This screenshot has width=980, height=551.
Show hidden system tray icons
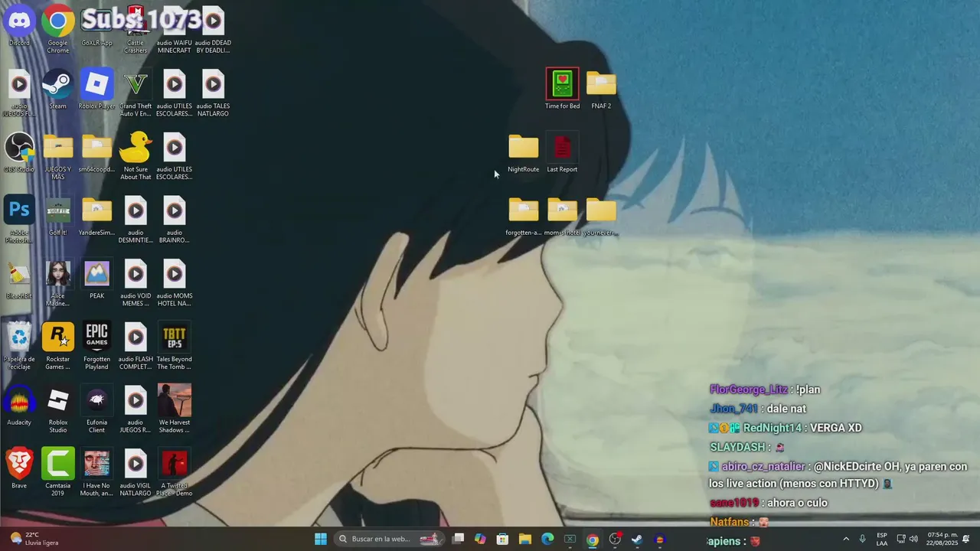[846, 539]
